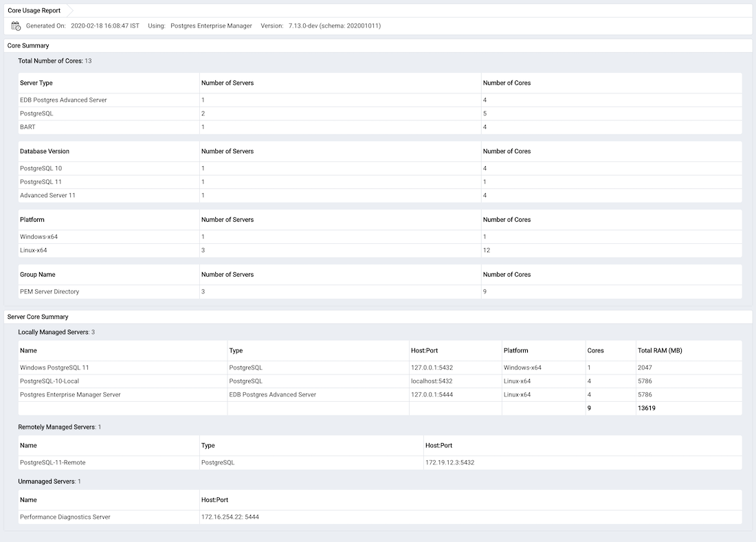Click the Locally Managed Servers label
This screenshot has width=756, height=542.
click(54, 332)
